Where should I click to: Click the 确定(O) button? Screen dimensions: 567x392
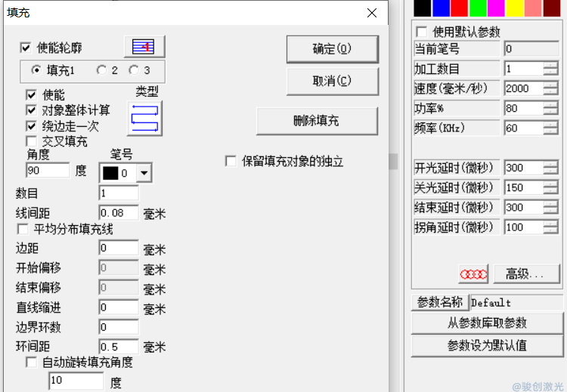click(x=333, y=49)
